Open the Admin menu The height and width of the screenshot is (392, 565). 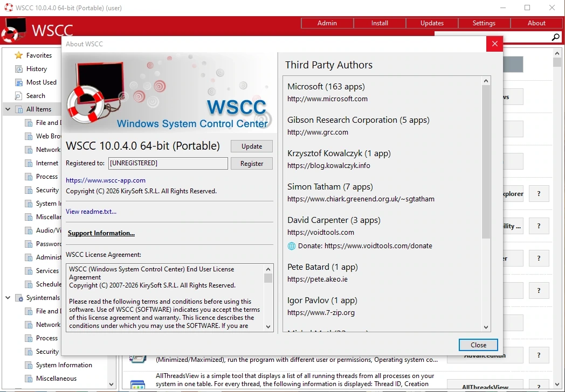pyautogui.click(x=327, y=23)
